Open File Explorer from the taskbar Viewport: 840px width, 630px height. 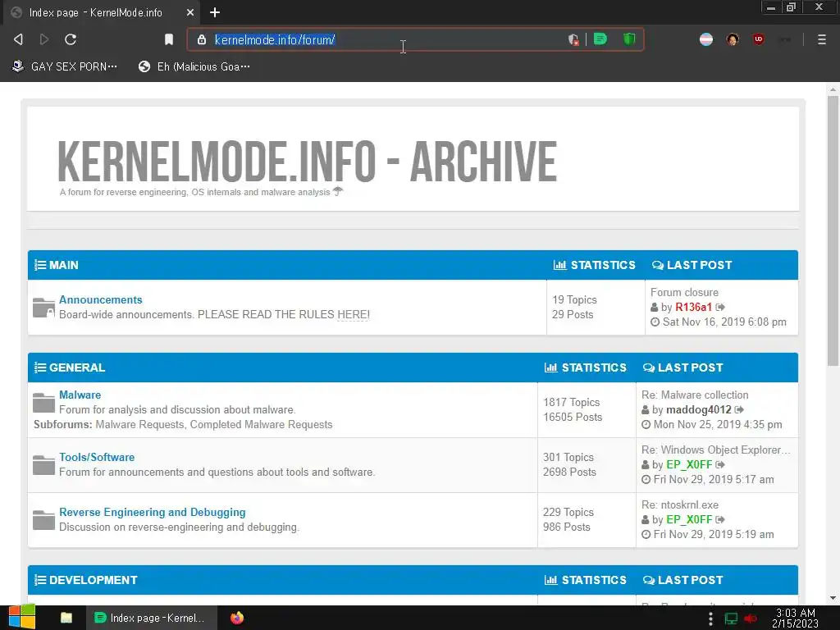(x=66, y=618)
